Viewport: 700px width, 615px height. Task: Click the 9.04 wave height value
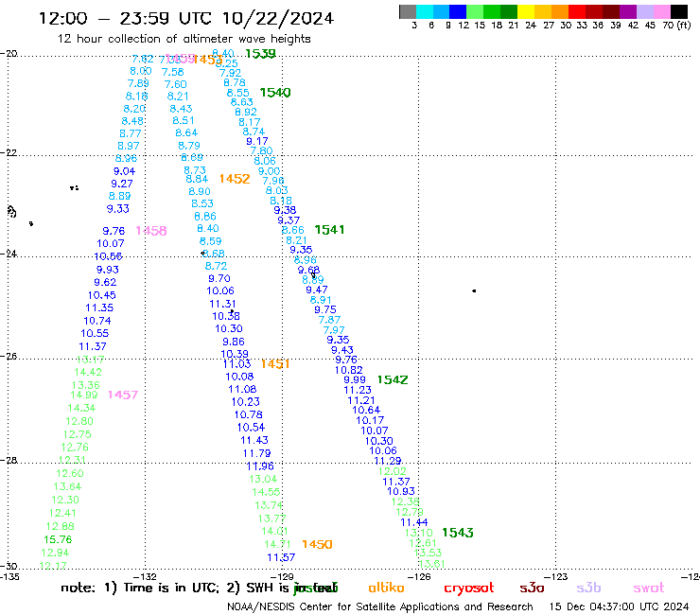[124, 171]
